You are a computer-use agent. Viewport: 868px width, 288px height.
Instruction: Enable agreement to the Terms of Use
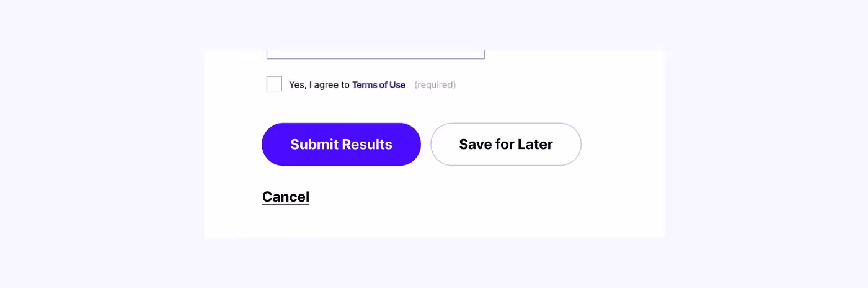click(274, 84)
